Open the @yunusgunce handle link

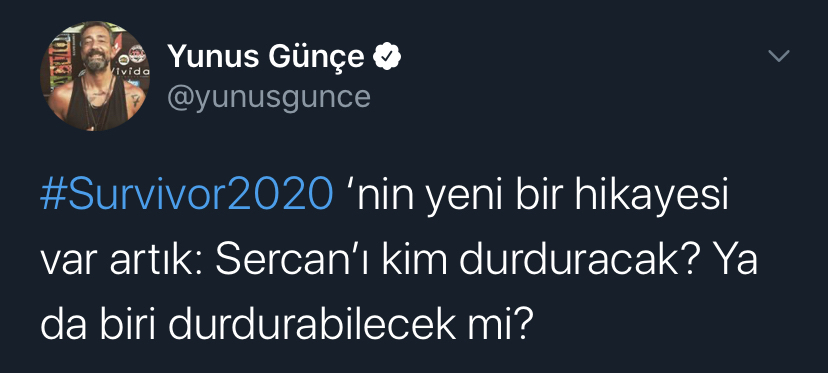(269, 96)
